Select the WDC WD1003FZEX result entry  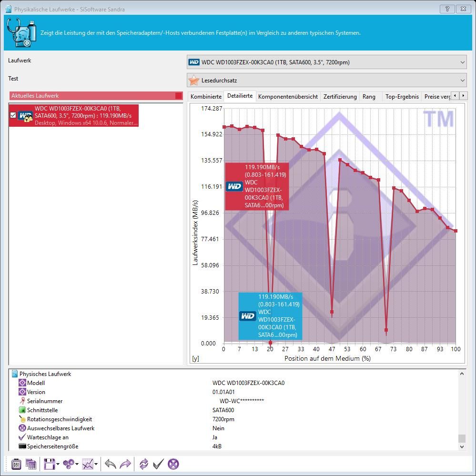point(74,115)
